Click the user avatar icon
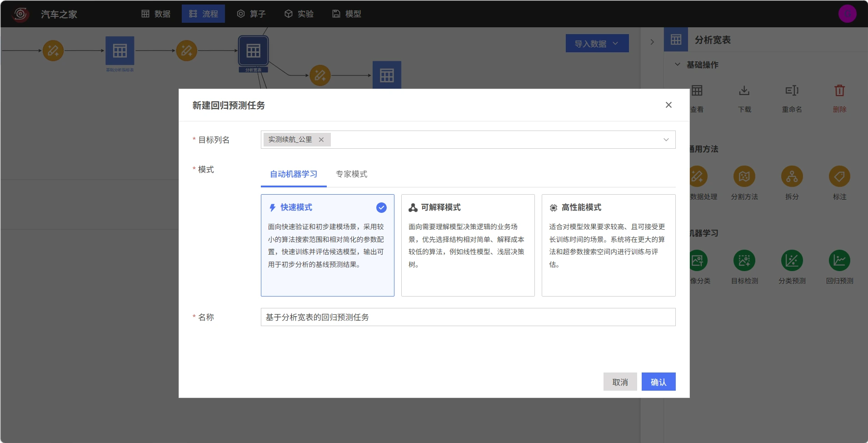The height and width of the screenshot is (443, 868). click(x=847, y=14)
